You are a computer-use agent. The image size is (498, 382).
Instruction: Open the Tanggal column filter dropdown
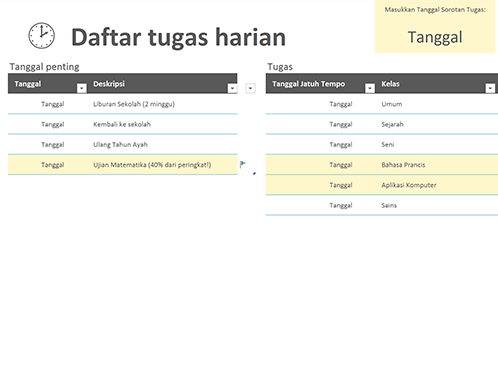pos(82,88)
